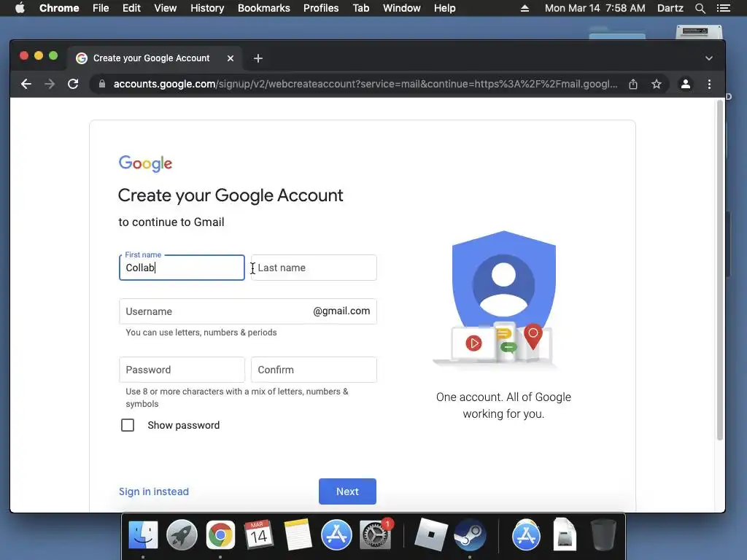
Task: Bookmark this tab with star icon
Action: [x=657, y=85]
